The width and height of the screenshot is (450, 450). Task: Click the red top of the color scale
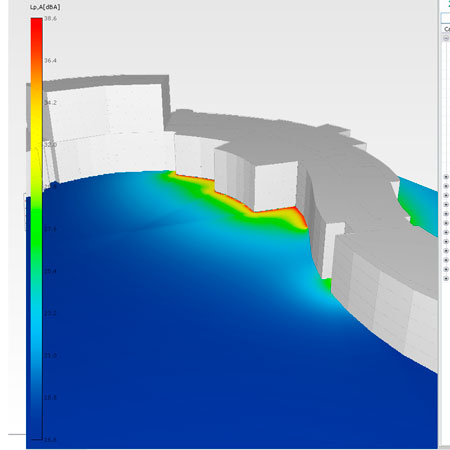[x=37, y=28]
